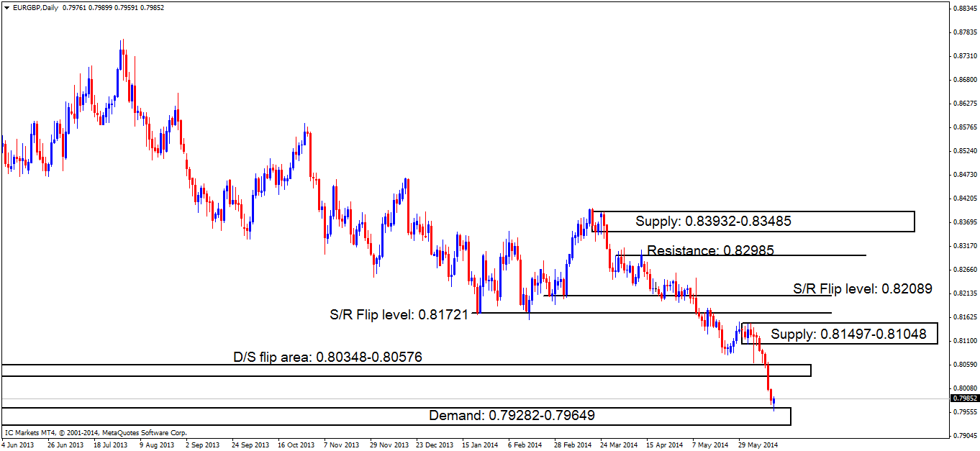The width and height of the screenshot is (980, 451).
Task: Click the 'S/R Flip level: 0.82089' label
Action: [863, 289]
